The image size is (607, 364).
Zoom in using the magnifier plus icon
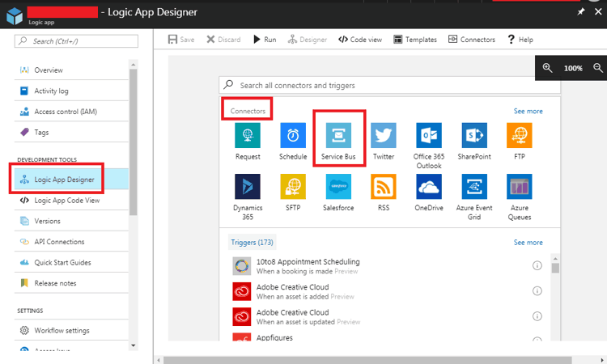(548, 69)
